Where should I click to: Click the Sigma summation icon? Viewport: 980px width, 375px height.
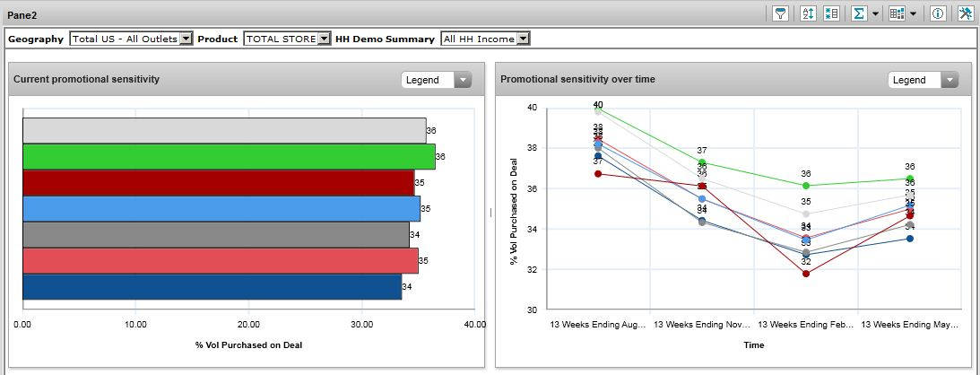(858, 13)
